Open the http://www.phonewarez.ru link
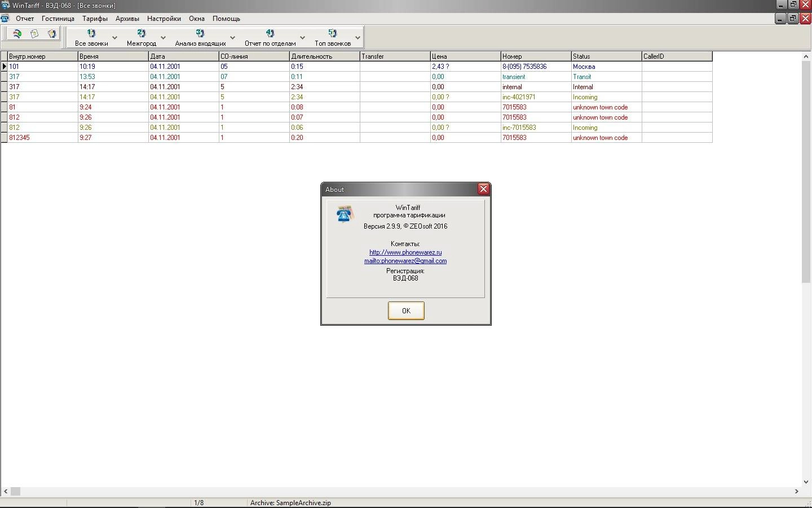Viewport: 812px width, 508px height. click(x=405, y=252)
